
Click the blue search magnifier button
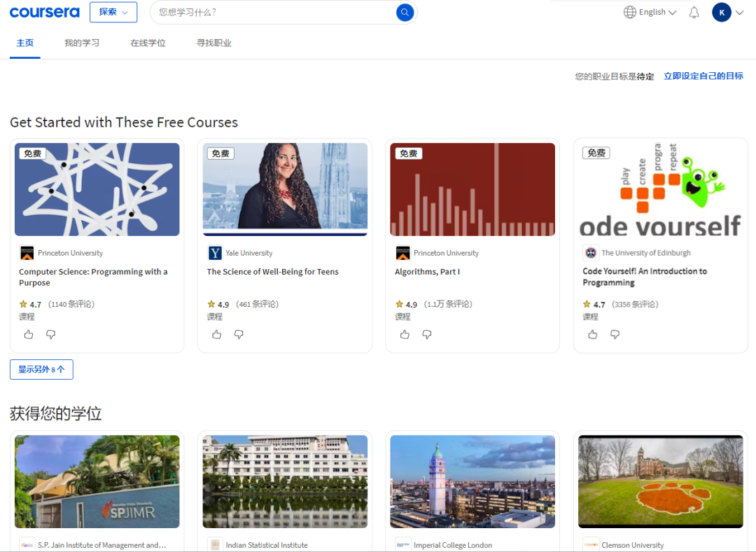tap(405, 12)
